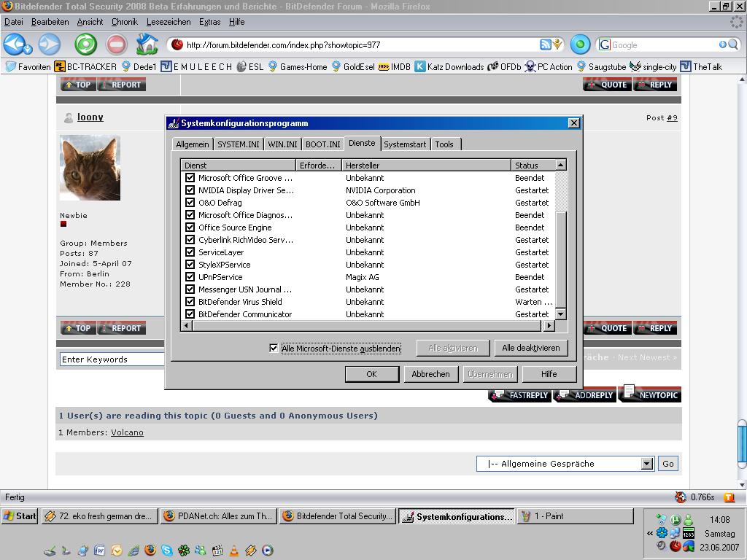747x560 pixels.
Task: Switch to BOOT.INI tab
Action: pos(323,144)
